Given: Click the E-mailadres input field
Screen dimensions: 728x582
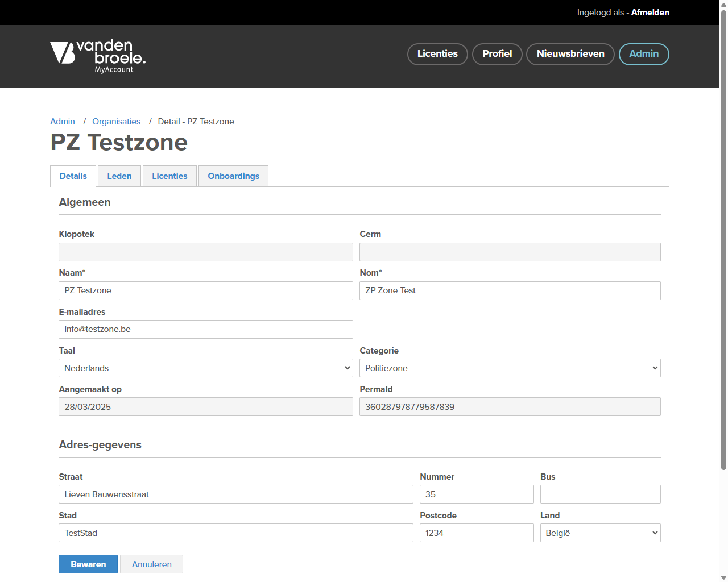Looking at the screenshot, I should (x=206, y=329).
